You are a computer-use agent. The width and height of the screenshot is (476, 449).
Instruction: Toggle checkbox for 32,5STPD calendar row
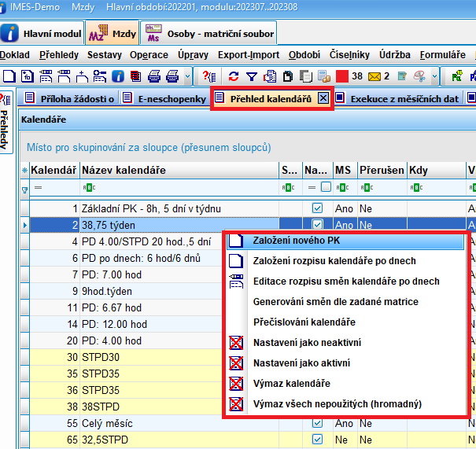click(317, 440)
